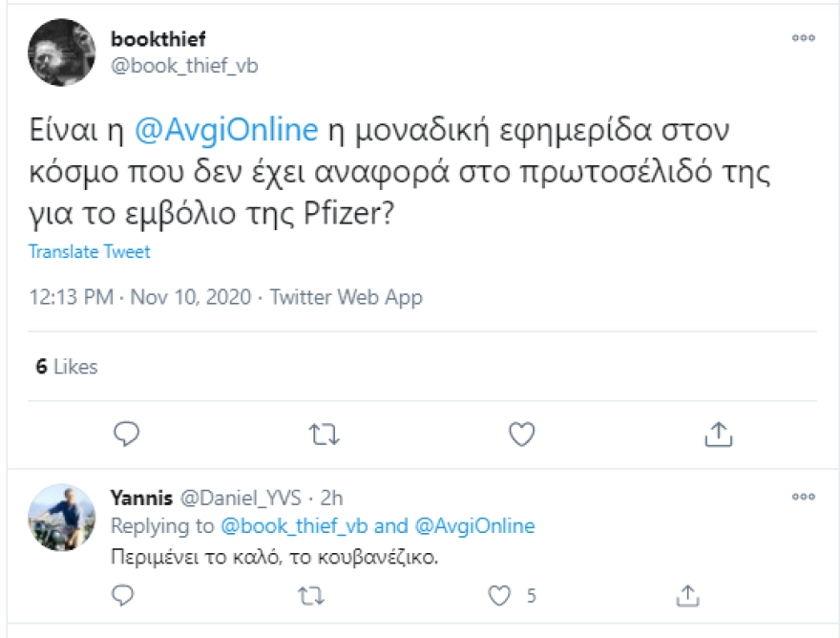This screenshot has width=840, height=638.
Task: Open more options for Yannis's reply
Action: click(802, 496)
